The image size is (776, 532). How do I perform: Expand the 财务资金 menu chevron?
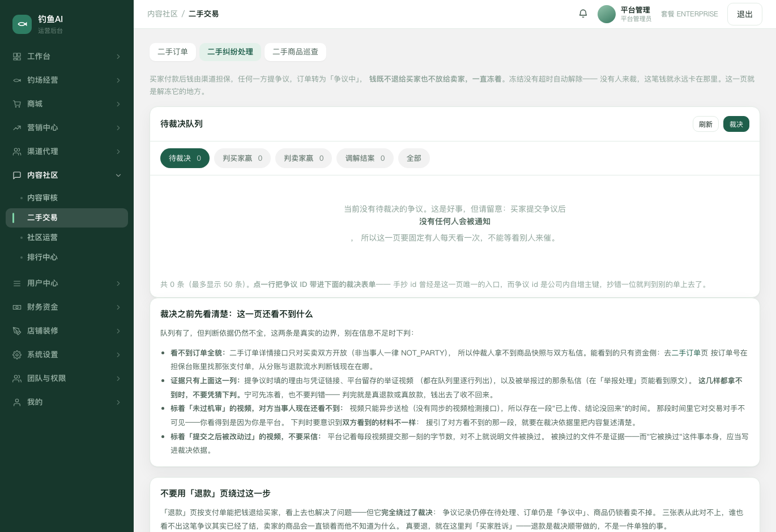click(x=118, y=307)
